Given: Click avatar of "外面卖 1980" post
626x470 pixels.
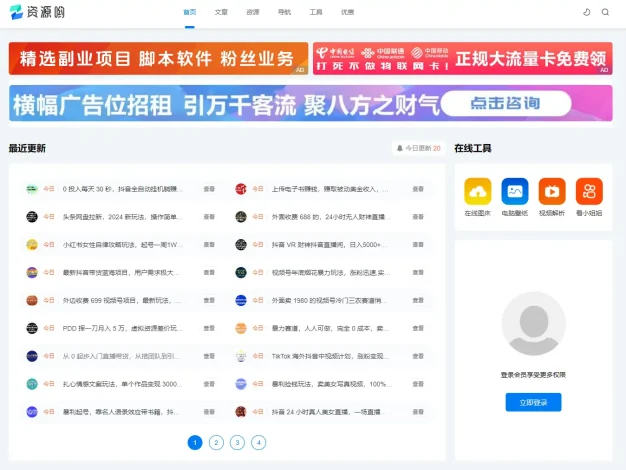Looking at the screenshot, I should click(x=241, y=300).
